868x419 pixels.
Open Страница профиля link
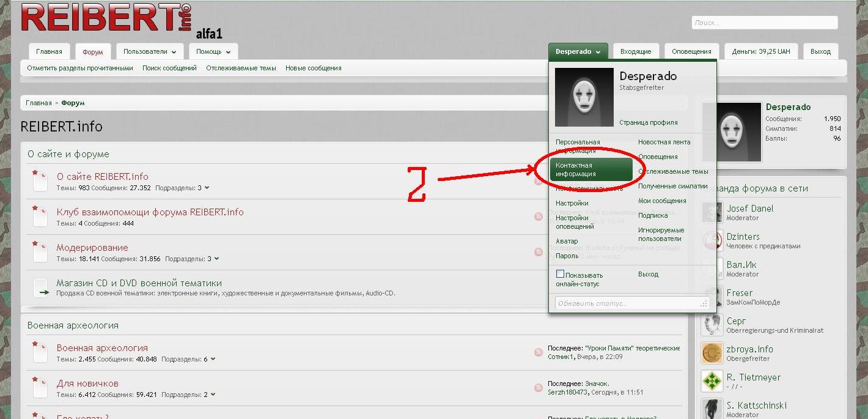tap(648, 122)
